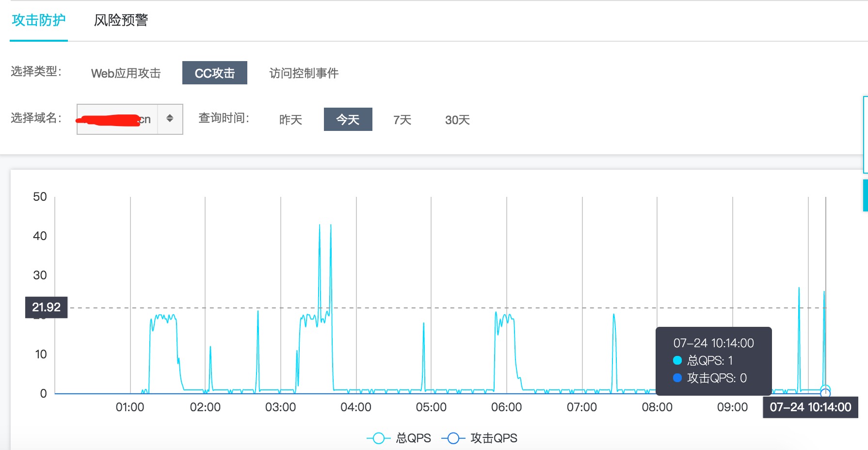Choose 访问控制事件 type
The image size is (868, 450).
point(304,73)
